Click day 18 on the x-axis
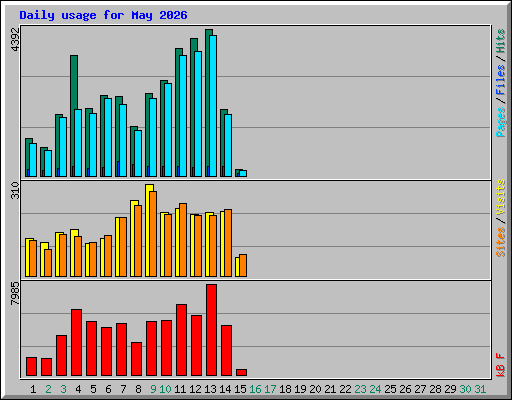The height and width of the screenshot is (400, 512). (285, 389)
